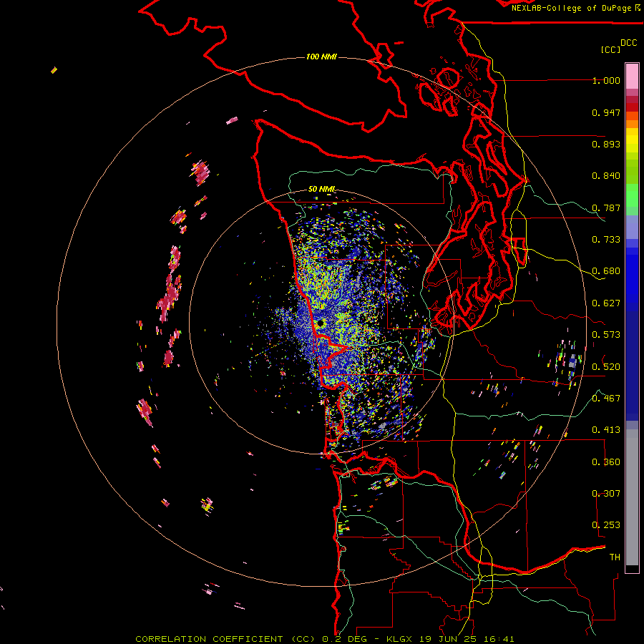Click the 0.893 legend value

[606, 144]
